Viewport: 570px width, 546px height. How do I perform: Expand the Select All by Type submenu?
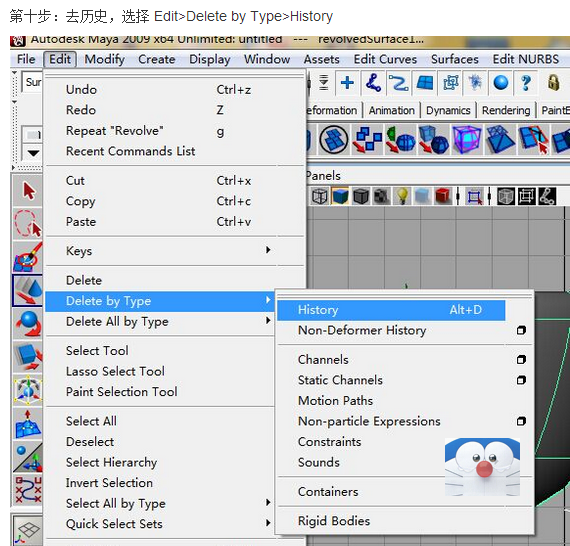tap(268, 502)
